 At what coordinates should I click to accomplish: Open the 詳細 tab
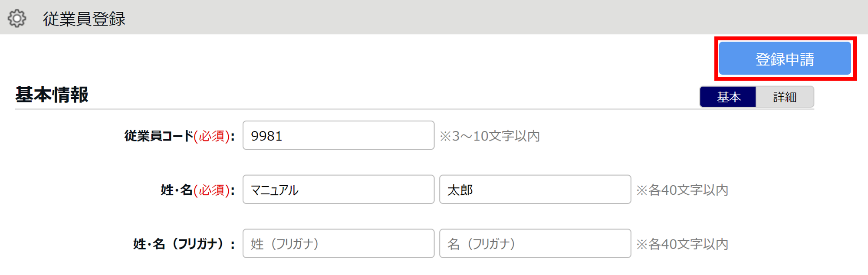pos(785,97)
